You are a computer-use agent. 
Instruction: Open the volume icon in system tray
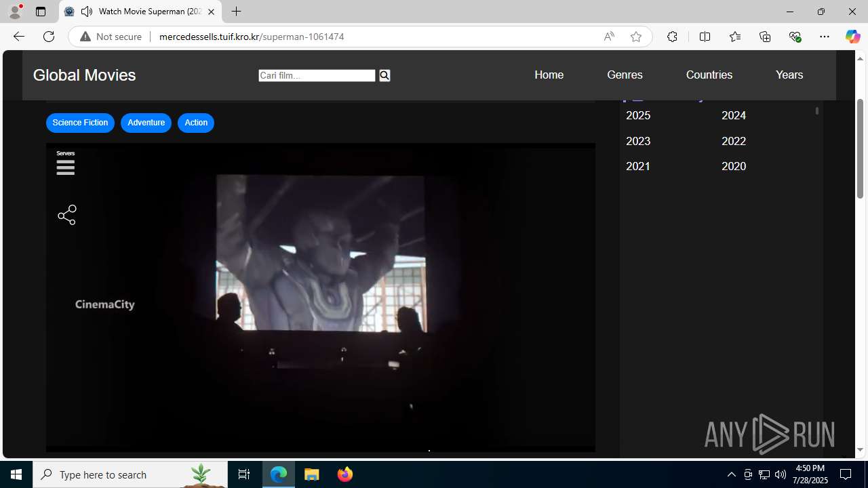point(781,474)
